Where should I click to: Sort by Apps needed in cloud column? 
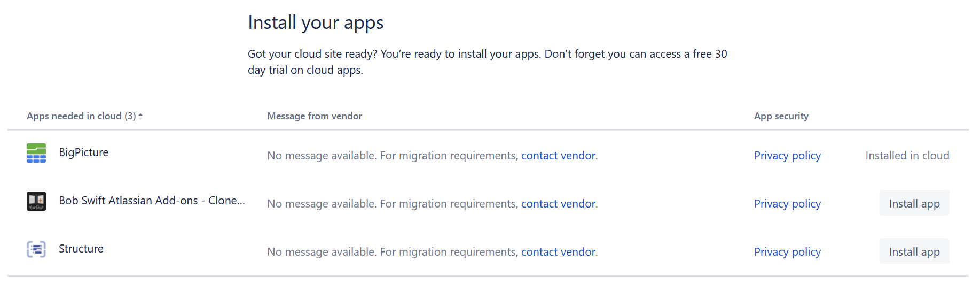pos(84,116)
